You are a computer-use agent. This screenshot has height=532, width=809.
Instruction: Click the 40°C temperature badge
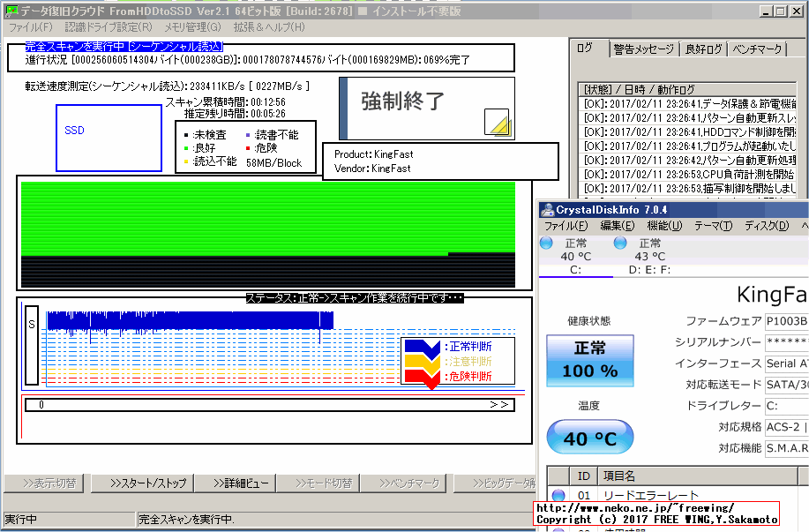coord(589,437)
